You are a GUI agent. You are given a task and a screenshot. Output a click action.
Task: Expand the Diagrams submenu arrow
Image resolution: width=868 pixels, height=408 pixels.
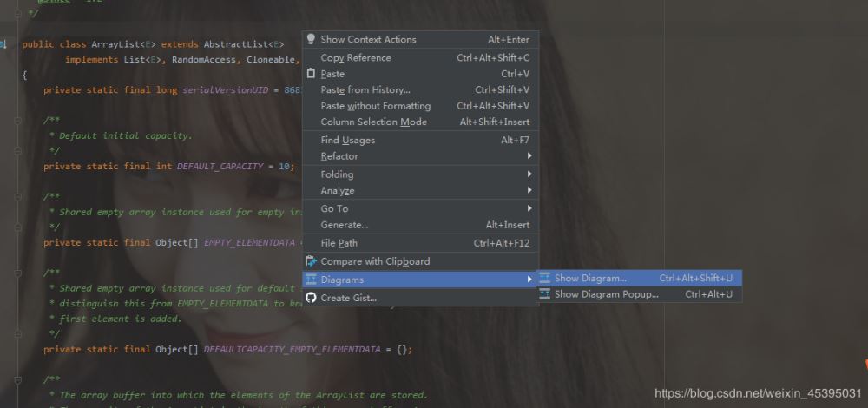529,280
